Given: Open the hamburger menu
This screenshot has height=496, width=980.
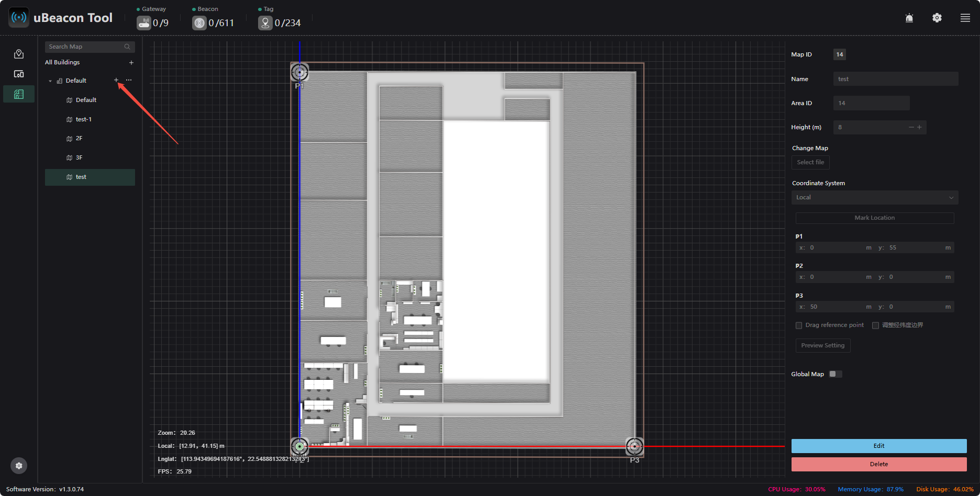Looking at the screenshot, I should coord(965,18).
